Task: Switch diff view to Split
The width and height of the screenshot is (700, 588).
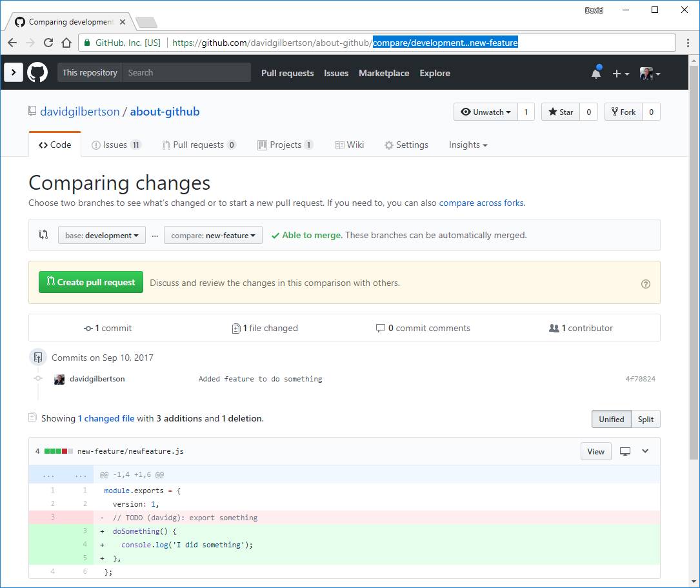Action: coord(645,419)
